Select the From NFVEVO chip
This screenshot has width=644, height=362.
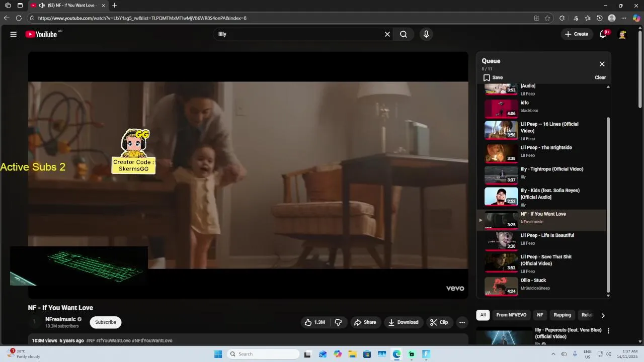coord(511,315)
